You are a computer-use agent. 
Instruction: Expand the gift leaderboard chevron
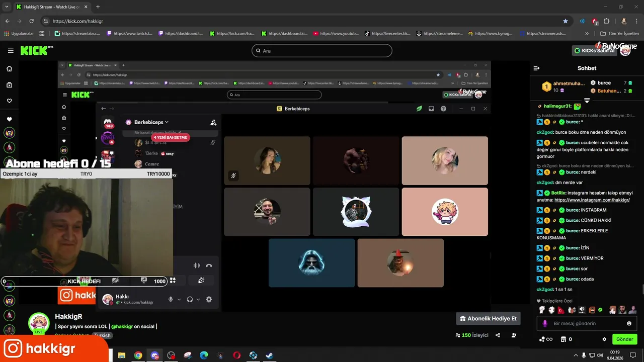(587, 101)
